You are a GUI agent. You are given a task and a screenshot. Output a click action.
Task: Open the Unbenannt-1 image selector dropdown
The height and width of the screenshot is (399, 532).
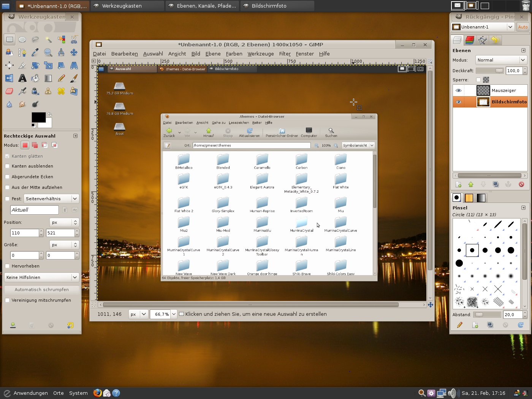483,27
